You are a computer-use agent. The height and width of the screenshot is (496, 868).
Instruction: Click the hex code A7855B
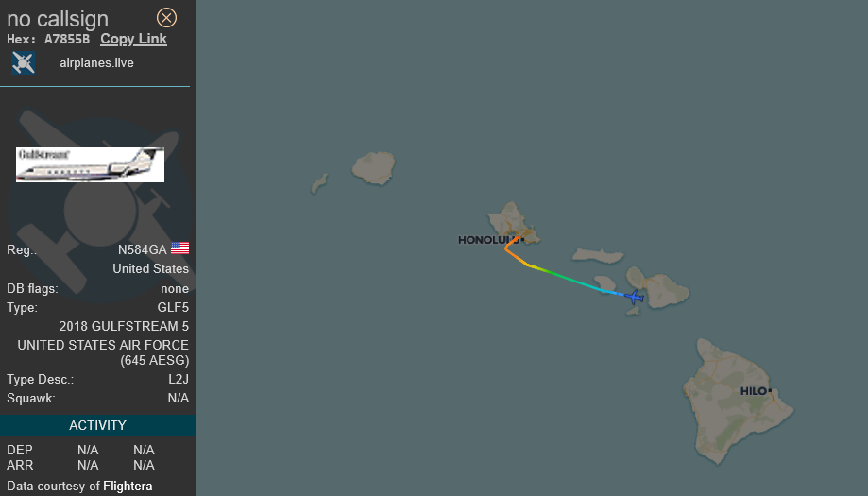tap(67, 40)
